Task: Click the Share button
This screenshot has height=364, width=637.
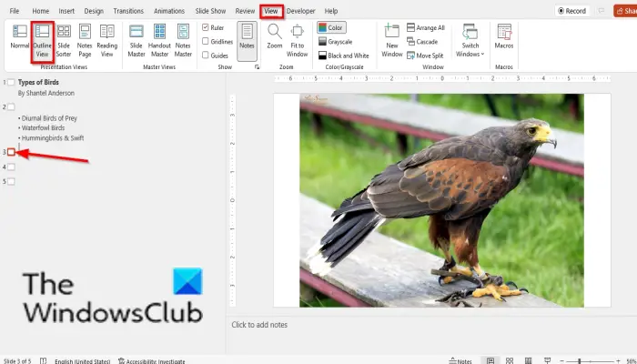Action: [625, 11]
